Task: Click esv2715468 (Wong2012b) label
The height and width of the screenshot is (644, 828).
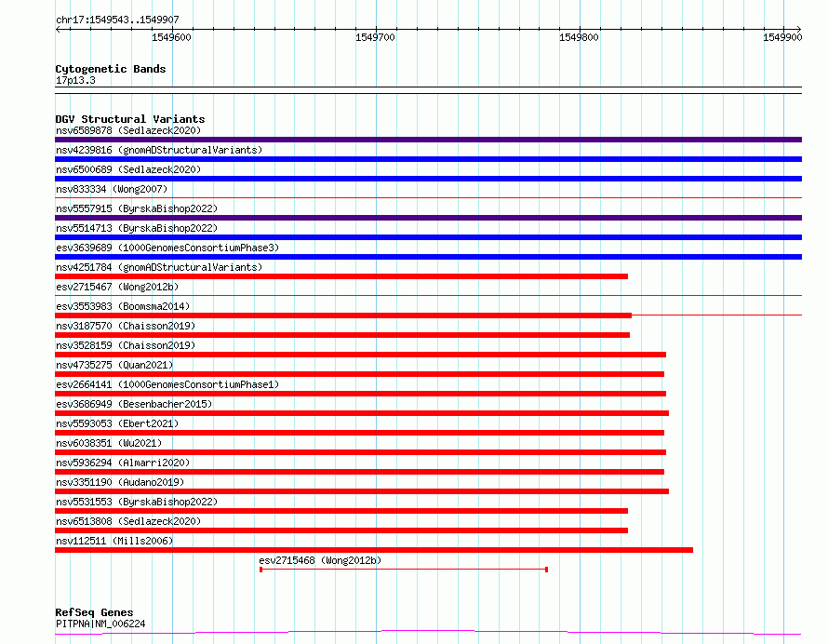Action: coord(320,560)
